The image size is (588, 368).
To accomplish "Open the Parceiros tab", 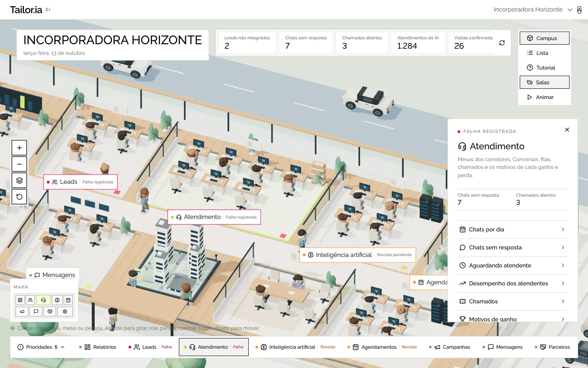I will pyautogui.click(x=553, y=347).
